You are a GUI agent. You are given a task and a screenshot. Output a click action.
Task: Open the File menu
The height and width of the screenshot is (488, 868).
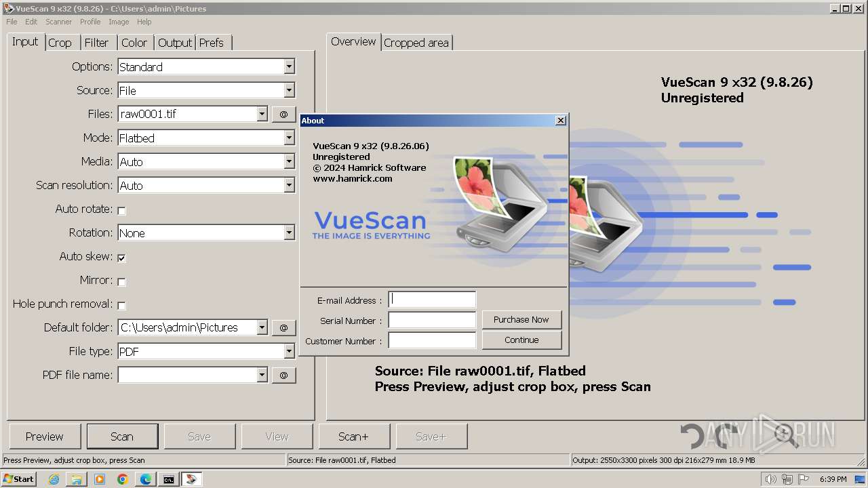coord(12,22)
